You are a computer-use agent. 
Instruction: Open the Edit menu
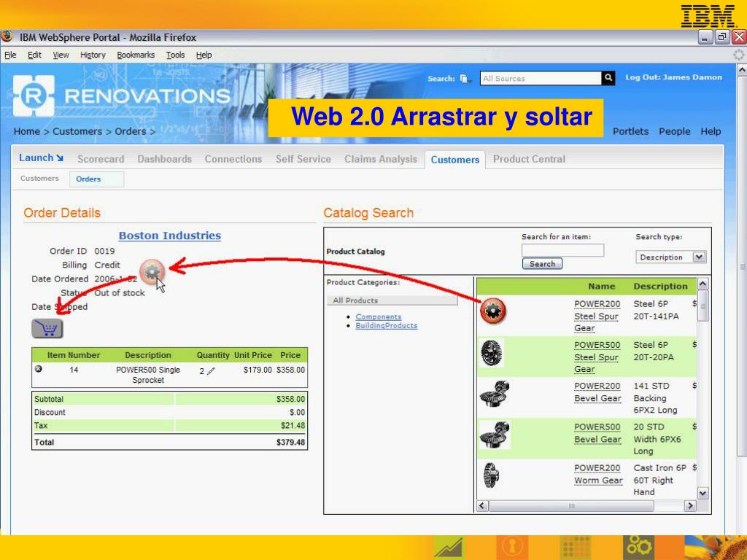point(34,55)
